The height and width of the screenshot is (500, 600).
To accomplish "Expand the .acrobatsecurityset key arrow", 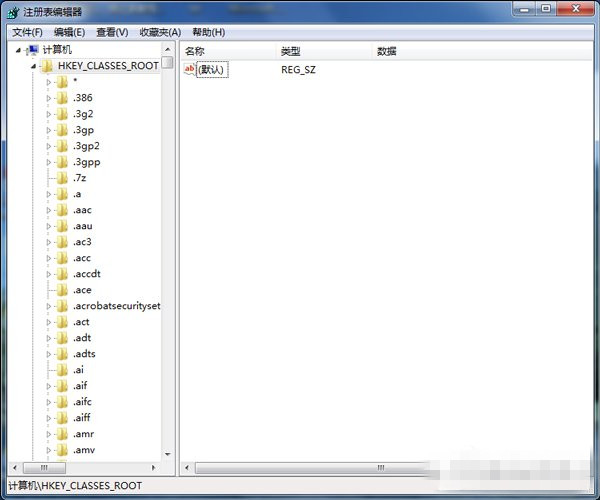I will [x=49, y=306].
